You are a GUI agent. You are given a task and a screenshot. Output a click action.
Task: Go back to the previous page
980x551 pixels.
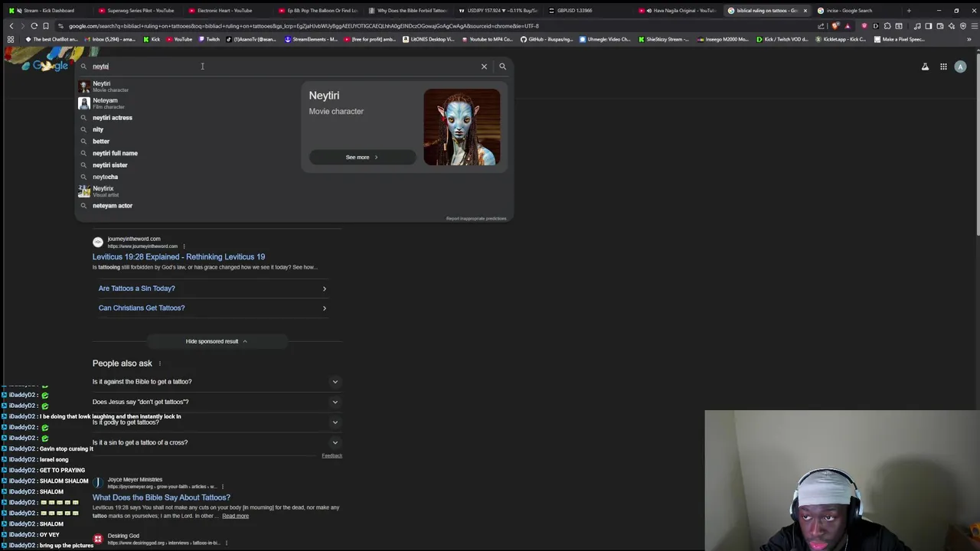coord(11,26)
